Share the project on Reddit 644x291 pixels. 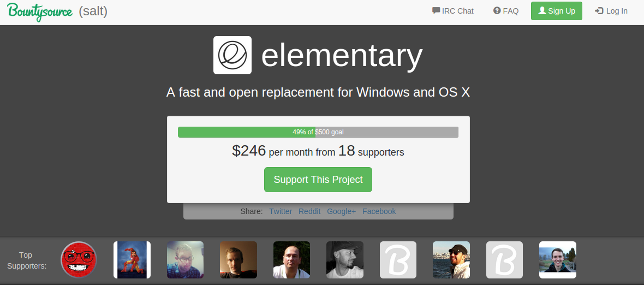tap(309, 211)
